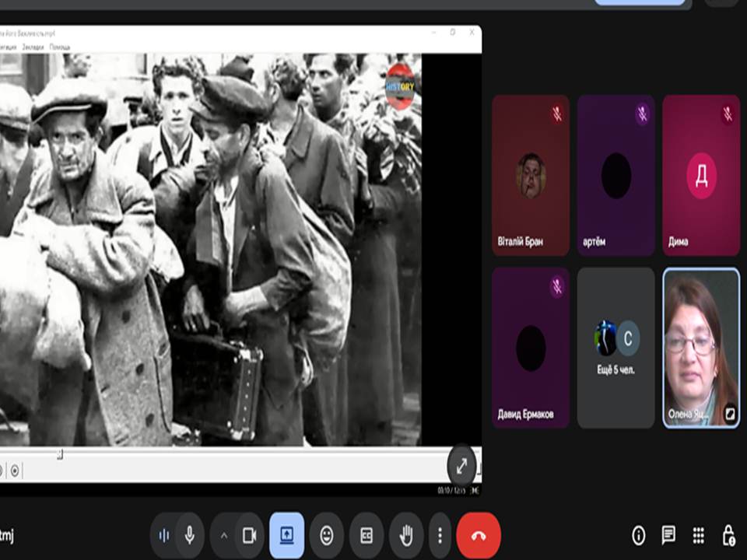
Task: Open host controls lock icon
Action: [x=728, y=535]
